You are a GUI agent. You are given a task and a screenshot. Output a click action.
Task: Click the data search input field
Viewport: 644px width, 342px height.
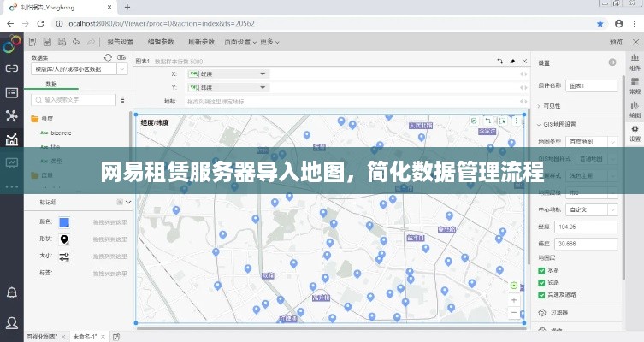74,100
